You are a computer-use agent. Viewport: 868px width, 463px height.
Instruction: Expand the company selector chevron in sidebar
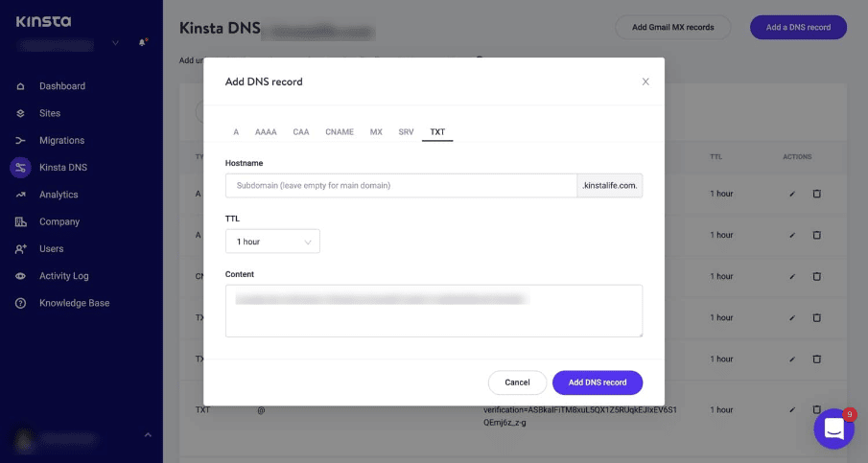(115, 43)
